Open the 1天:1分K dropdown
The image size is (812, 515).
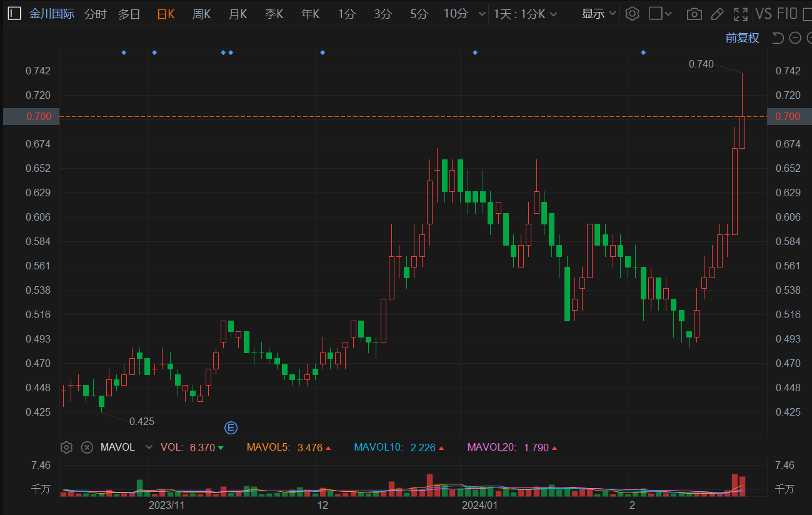[x=524, y=14]
